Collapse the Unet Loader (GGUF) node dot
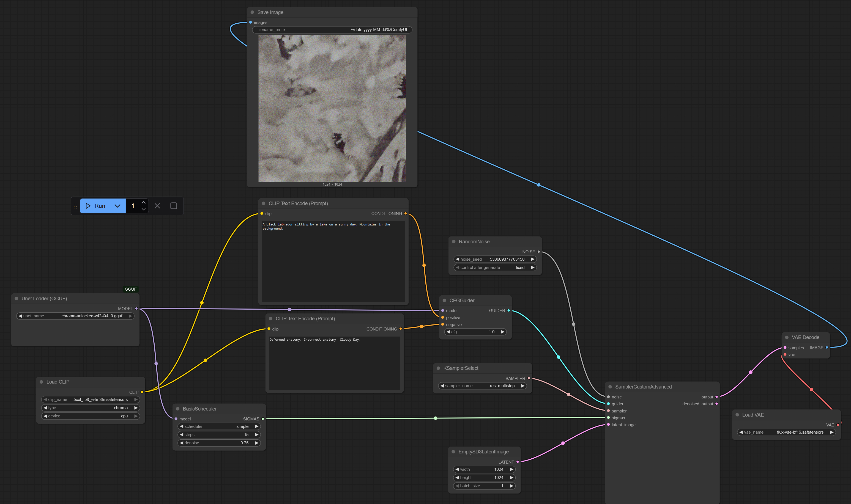 (x=16, y=299)
